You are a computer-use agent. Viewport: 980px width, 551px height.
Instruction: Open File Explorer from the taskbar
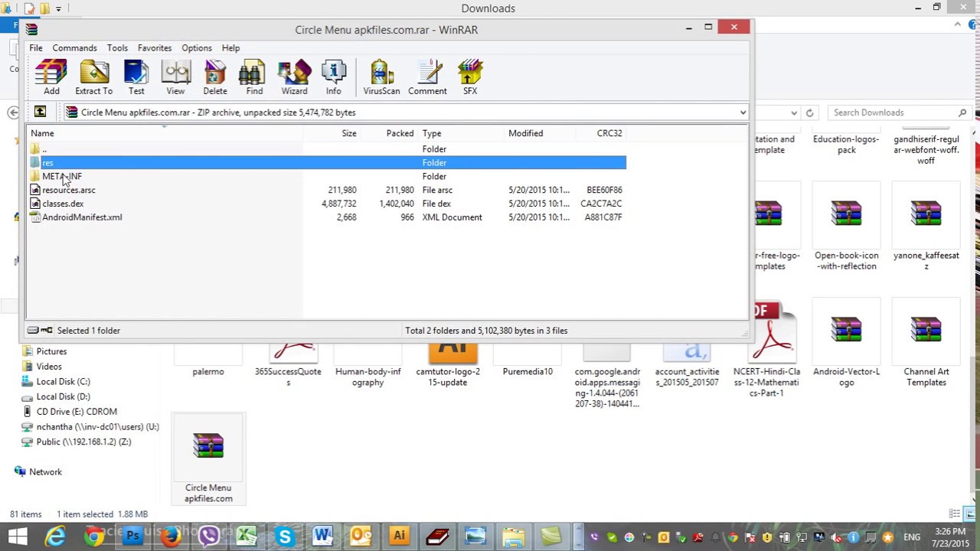click(513, 536)
